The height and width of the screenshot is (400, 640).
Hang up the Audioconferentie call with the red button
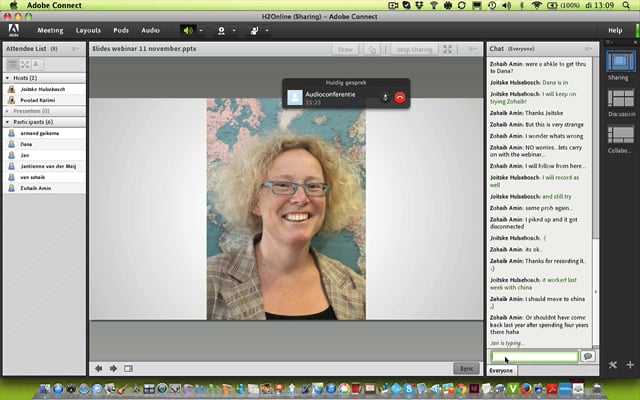[x=400, y=98]
